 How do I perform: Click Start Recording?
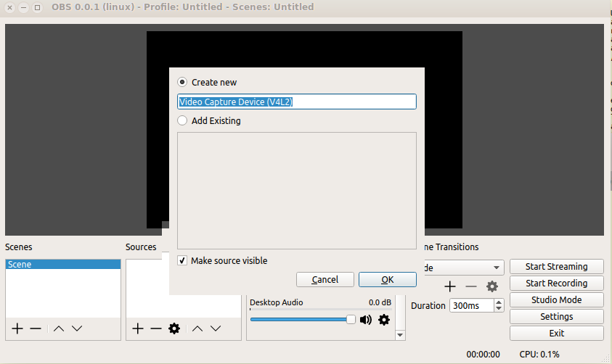pos(557,284)
